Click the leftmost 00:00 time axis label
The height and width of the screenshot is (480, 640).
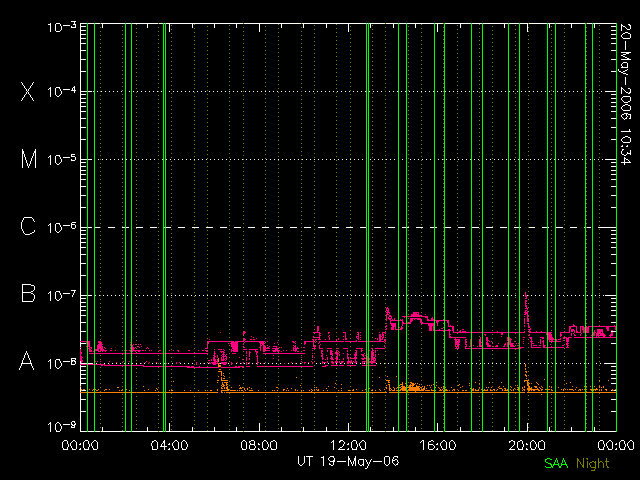80,445
